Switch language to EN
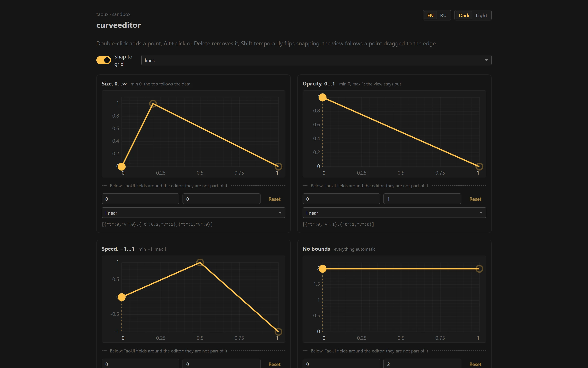 [x=430, y=15]
